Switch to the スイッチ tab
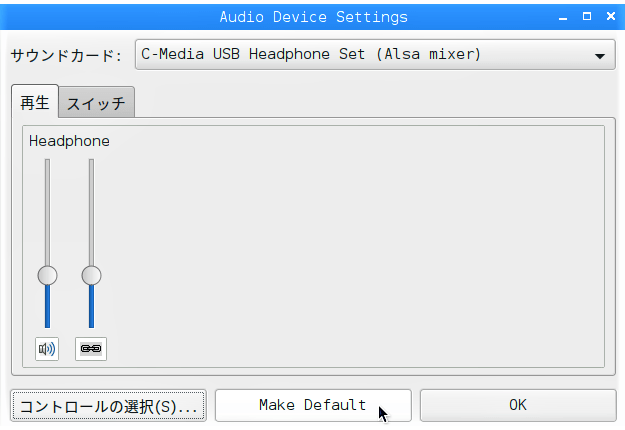 96,103
